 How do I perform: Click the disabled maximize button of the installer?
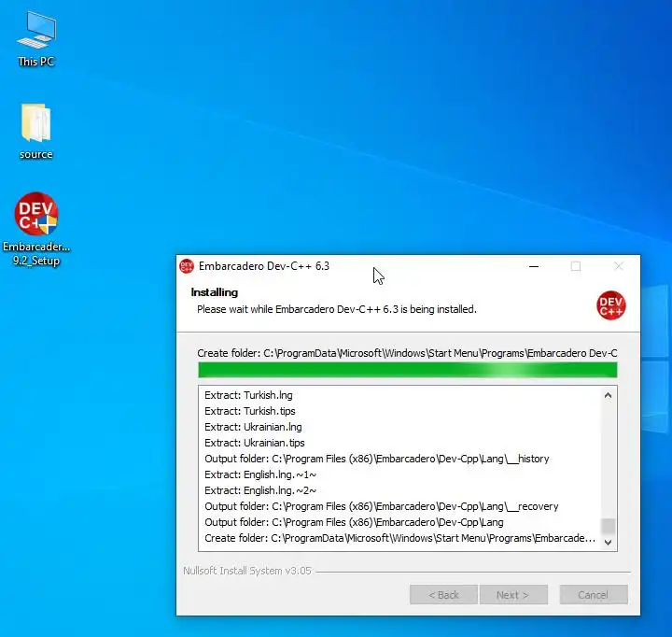tap(576, 266)
